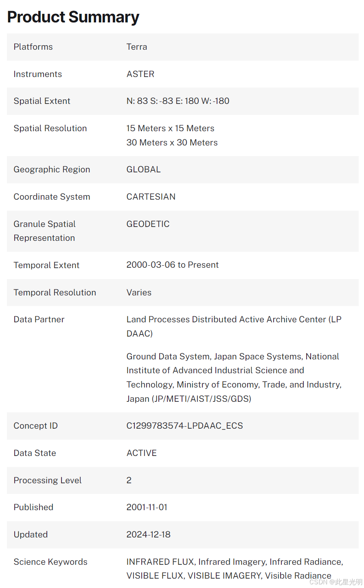Click the ACTIVE data state value
The height and width of the screenshot is (588, 364).
tap(142, 453)
